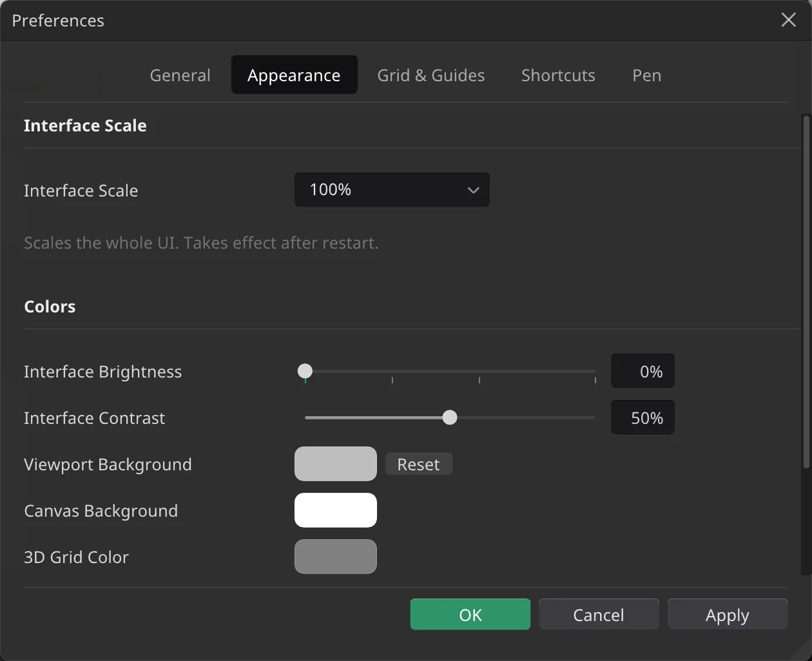This screenshot has height=661, width=812.
Task: Click the Colors section heading
Action: tap(50, 307)
